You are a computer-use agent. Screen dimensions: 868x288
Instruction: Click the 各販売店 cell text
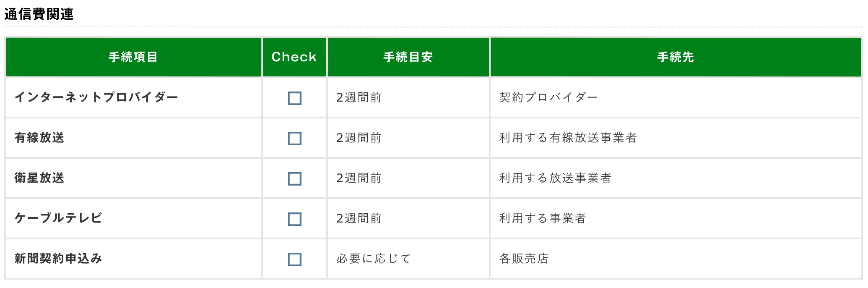(x=524, y=259)
